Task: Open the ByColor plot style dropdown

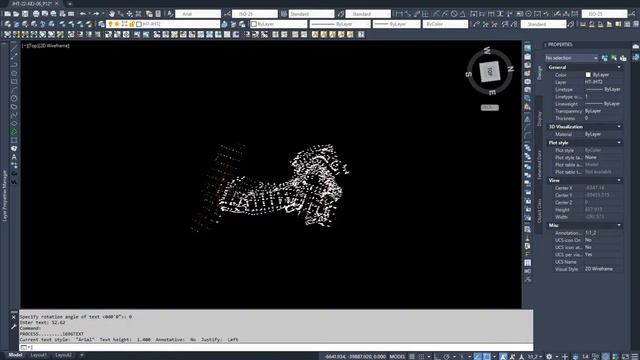Action: point(445,24)
